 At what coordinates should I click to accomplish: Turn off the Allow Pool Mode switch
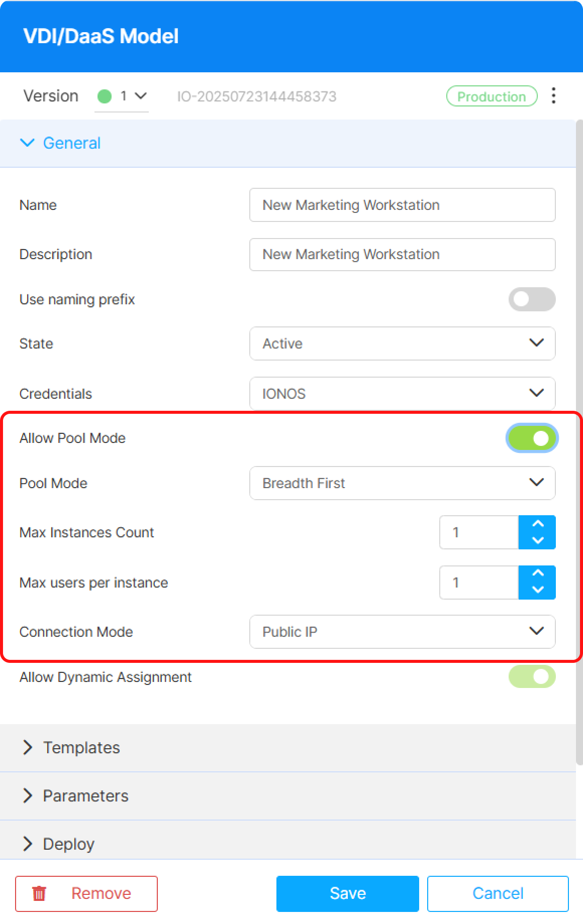point(532,438)
